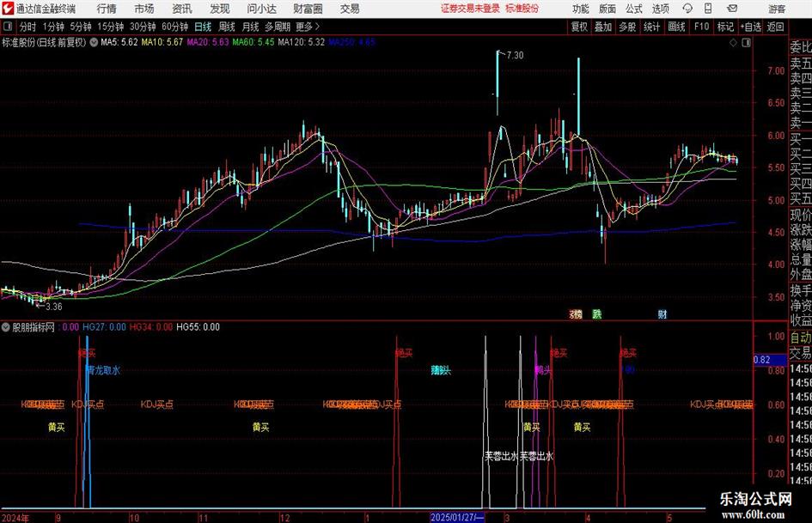The image size is (812, 523).
Task: Open the 多周期 multi-period view
Action: point(278,27)
